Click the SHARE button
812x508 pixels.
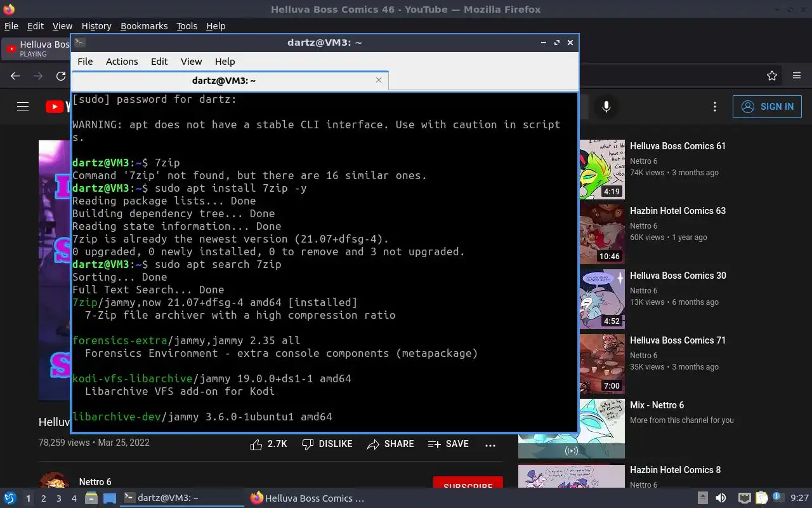[391, 444]
